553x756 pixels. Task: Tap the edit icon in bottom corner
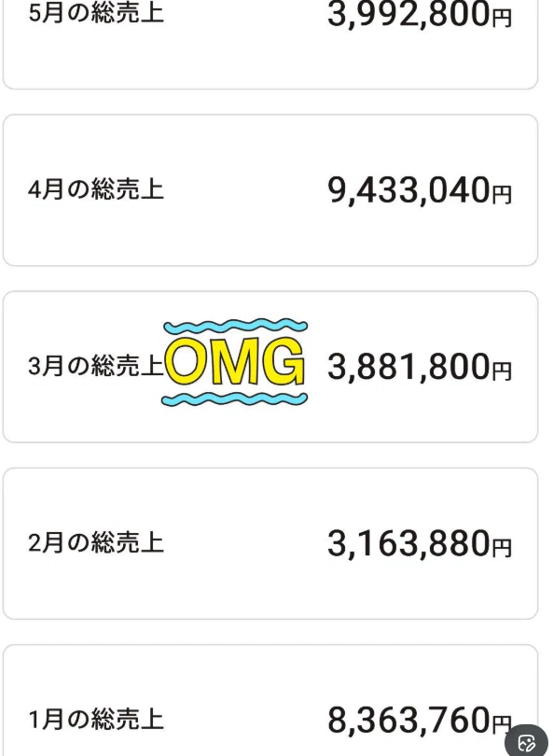coord(527,743)
